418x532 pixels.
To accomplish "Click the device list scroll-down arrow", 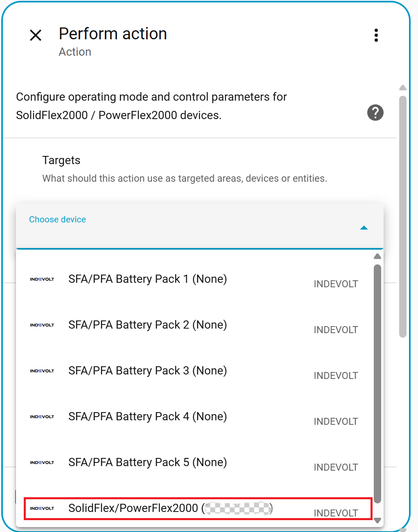I will tap(377, 521).
